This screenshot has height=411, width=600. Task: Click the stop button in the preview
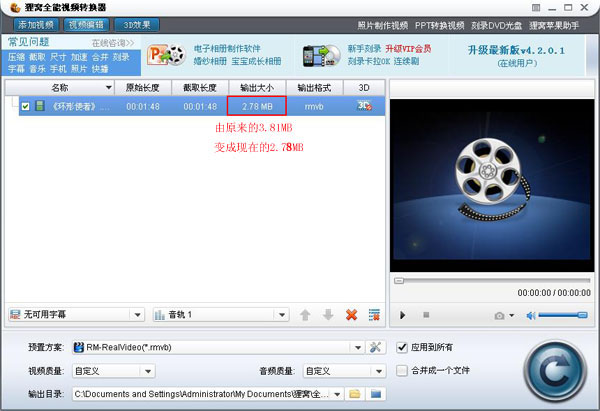click(426, 315)
